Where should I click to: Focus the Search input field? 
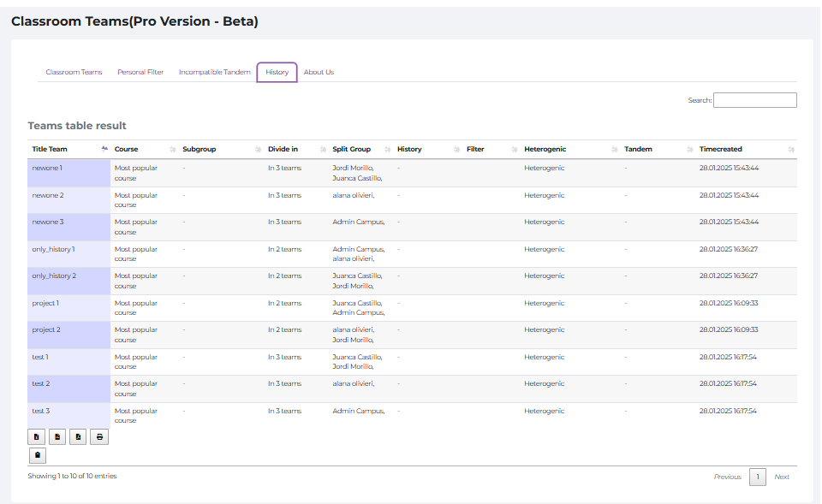click(754, 100)
